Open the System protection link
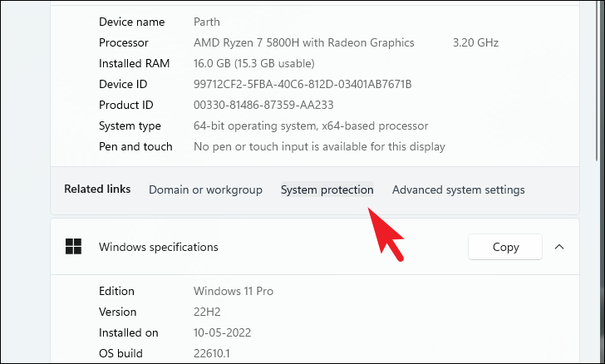Viewport: 605px width, 364px height. (x=327, y=189)
